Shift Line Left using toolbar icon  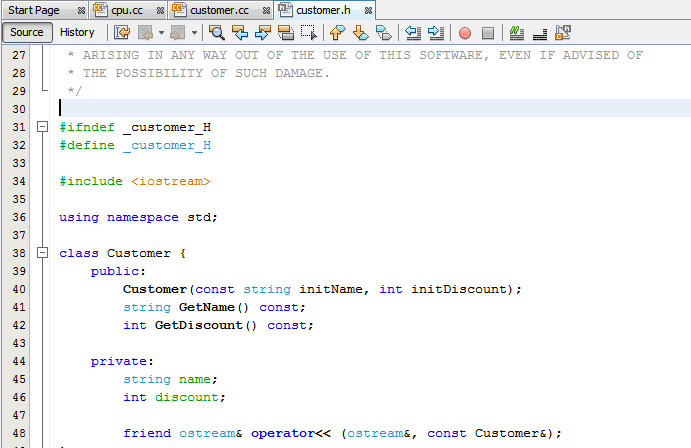point(412,32)
